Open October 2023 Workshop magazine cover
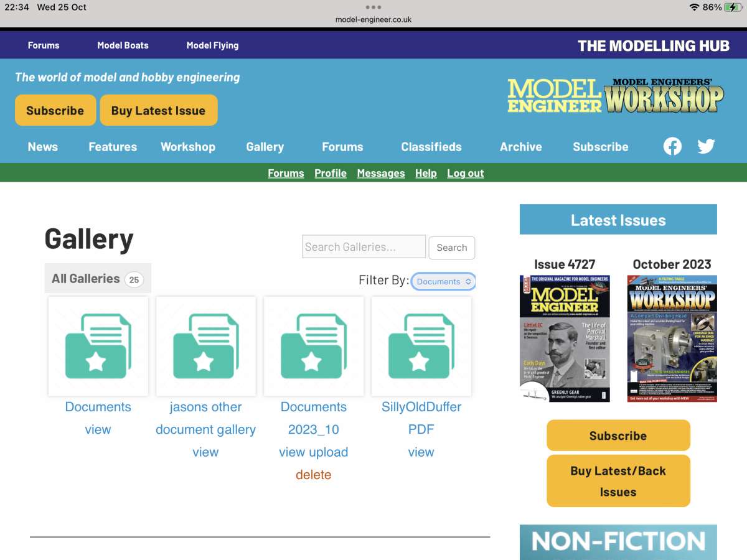Viewport: 747px width, 560px height. 672,338
